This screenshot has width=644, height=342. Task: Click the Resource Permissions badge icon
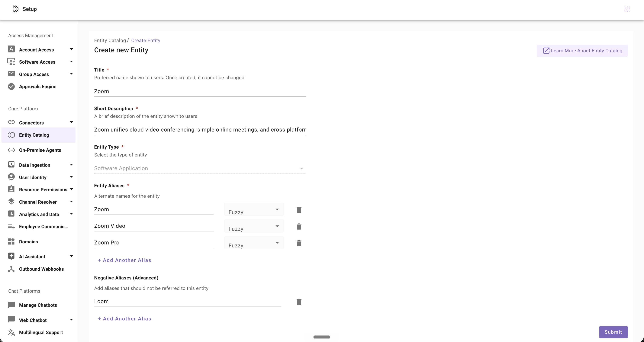click(11, 189)
